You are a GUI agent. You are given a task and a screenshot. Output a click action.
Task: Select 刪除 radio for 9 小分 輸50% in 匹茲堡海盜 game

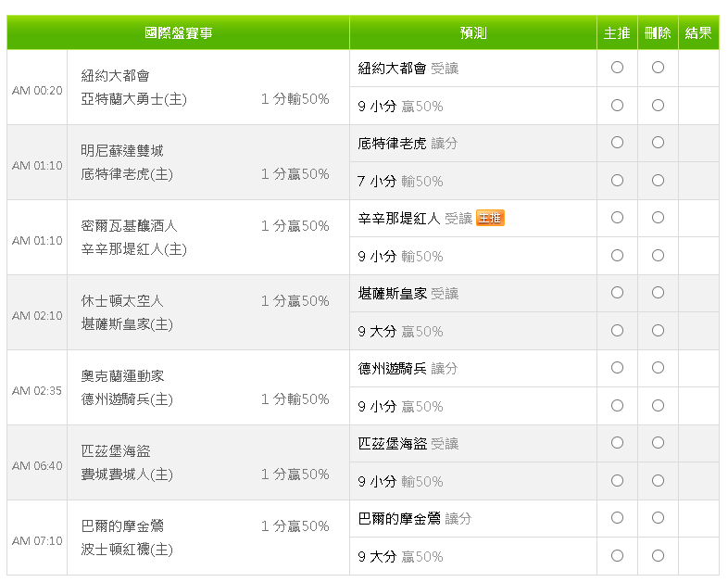(658, 481)
